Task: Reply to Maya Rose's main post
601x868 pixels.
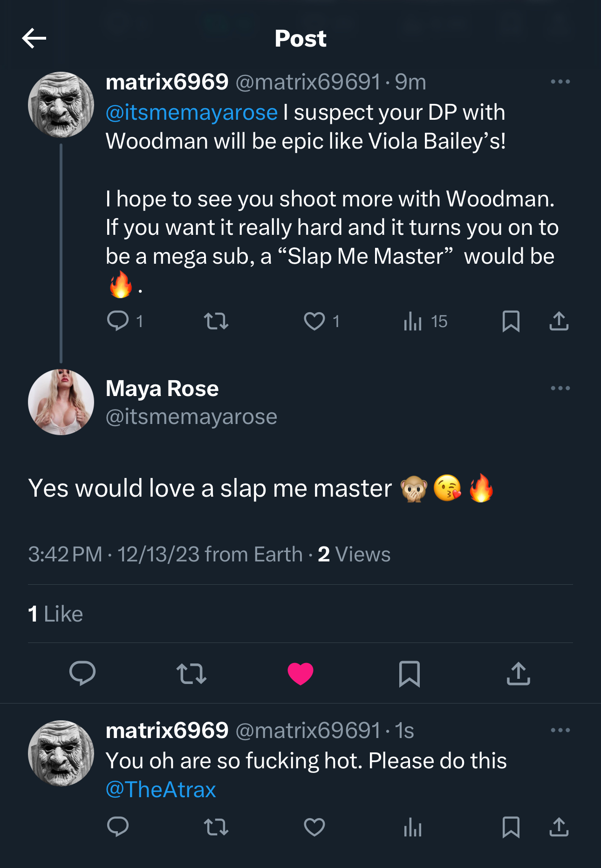Action: pos(82,674)
